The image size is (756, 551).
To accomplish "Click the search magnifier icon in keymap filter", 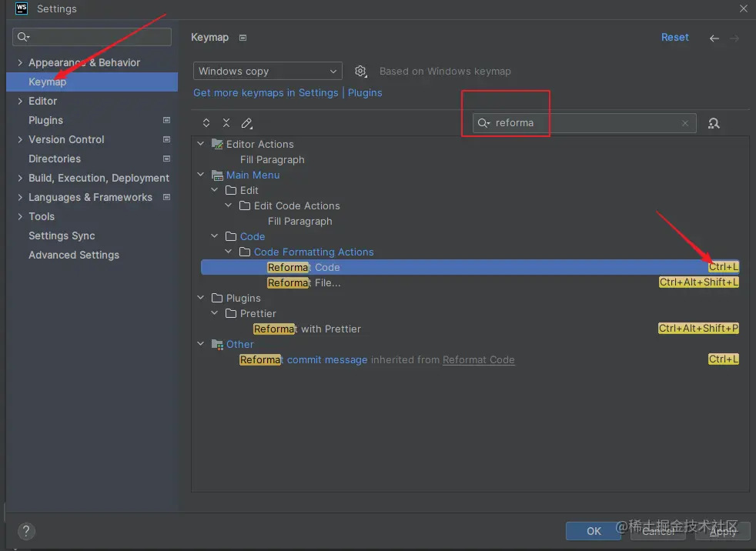I will (x=483, y=123).
